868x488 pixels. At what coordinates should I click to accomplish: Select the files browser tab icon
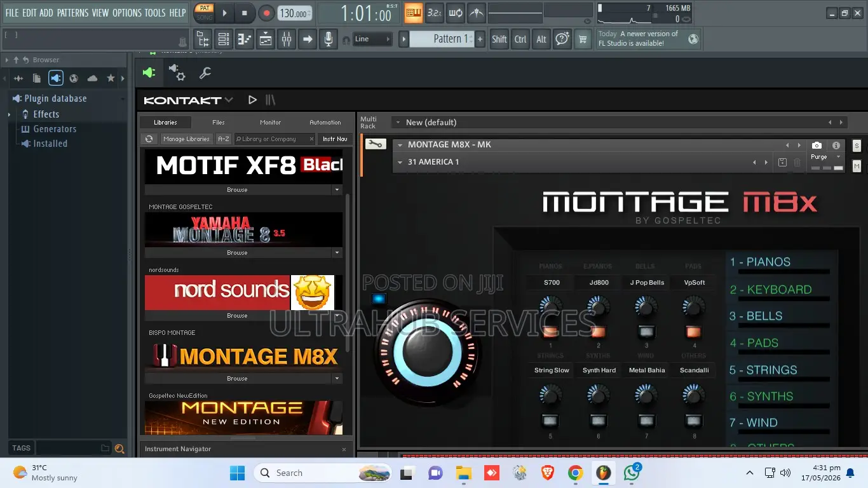point(37,78)
